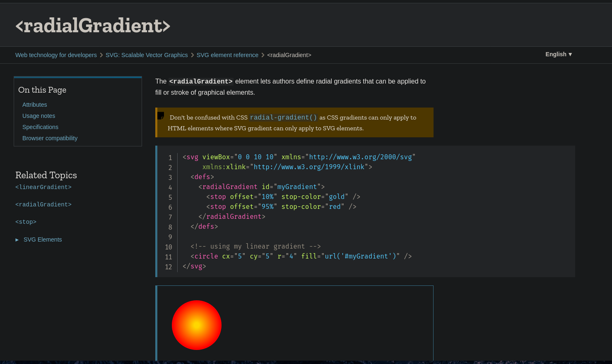
Task: Click the On this Page heading
Action: click(42, 90)
